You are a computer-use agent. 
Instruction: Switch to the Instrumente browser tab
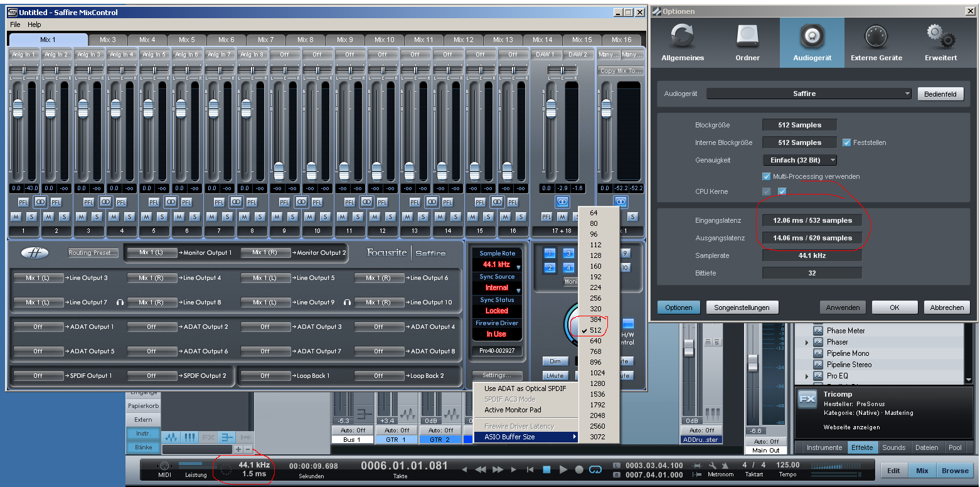tap(824, 447)
